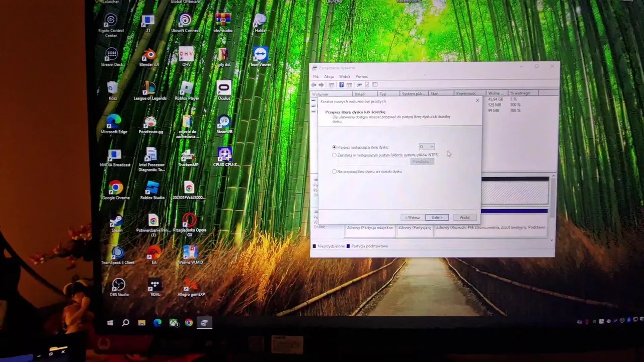Open the drive letter D dropdown
Screen dimensions: 644x362
[427, 146]
